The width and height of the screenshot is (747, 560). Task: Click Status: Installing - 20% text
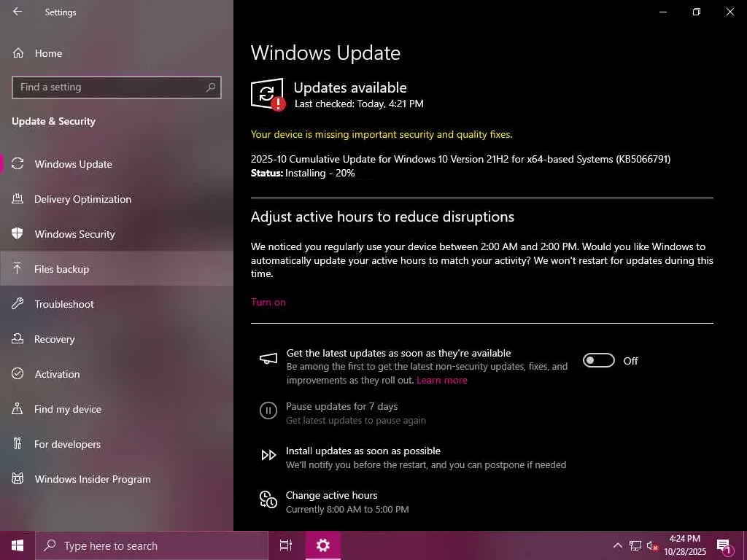tap(303, 173)
